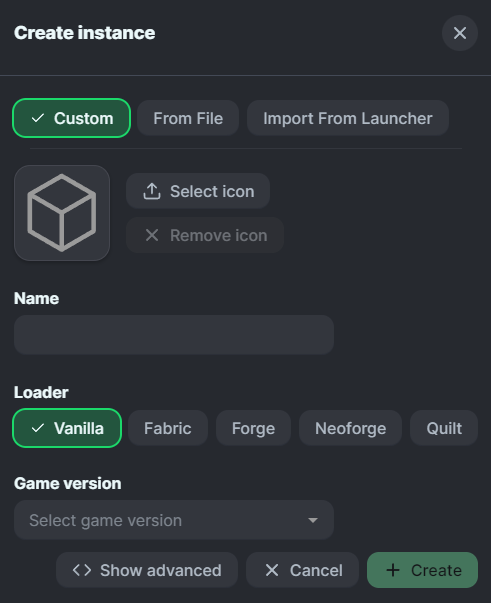
Task: Click the X icon beside Remove icon
Action: [152, 235]
